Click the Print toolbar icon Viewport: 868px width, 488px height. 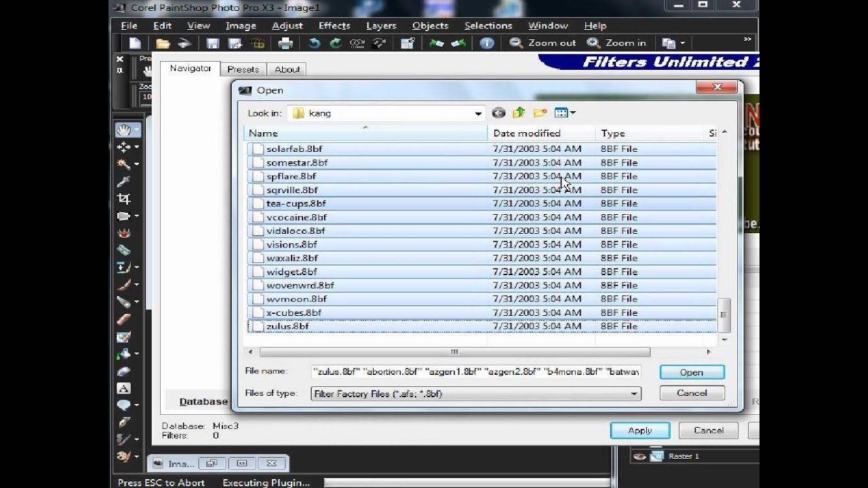(x=285, y=43)
